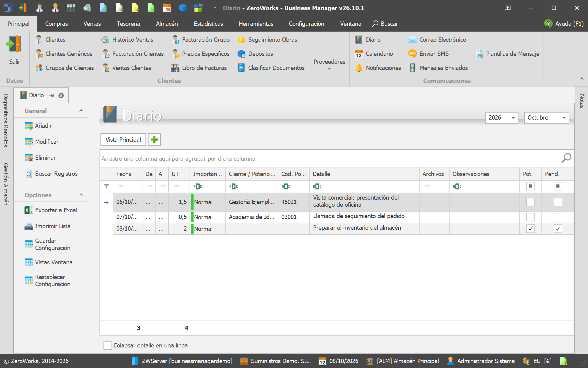Open Plantillas de Mensaje icon

479,54
